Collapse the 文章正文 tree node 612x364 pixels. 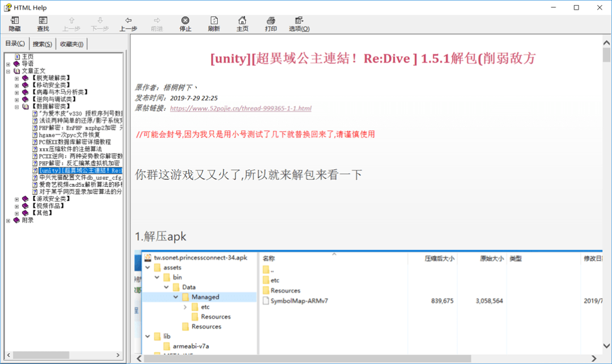[x=8, y=71]
